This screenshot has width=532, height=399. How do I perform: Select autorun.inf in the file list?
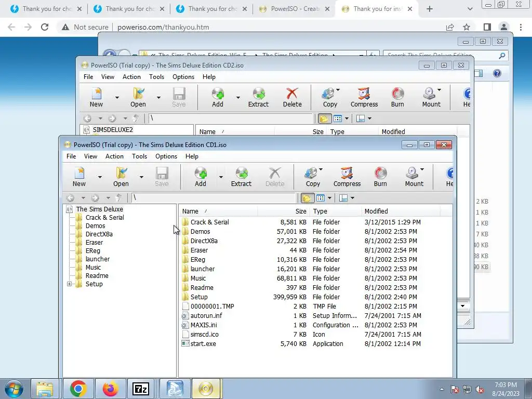206,315
